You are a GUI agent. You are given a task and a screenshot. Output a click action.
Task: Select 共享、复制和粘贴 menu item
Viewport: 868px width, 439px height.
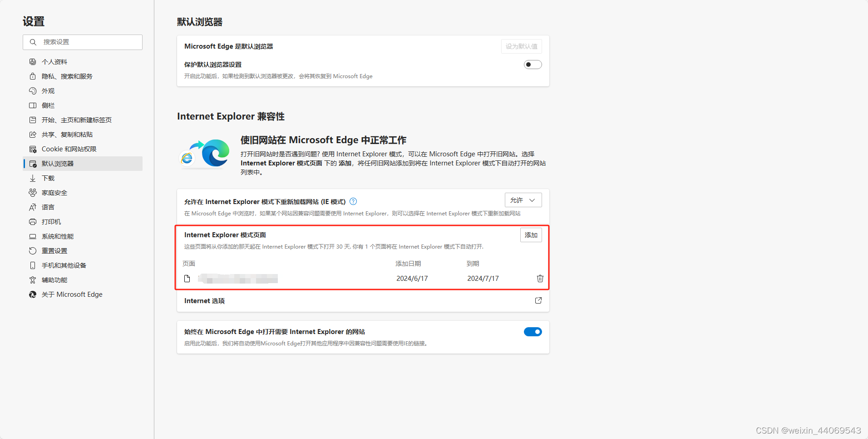tap(83, 135)
